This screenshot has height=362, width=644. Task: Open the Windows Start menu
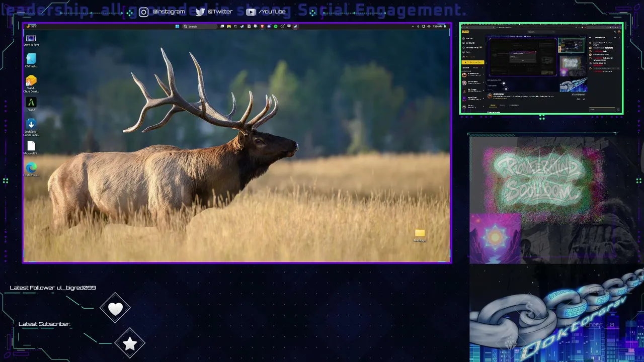click(177, 27)
